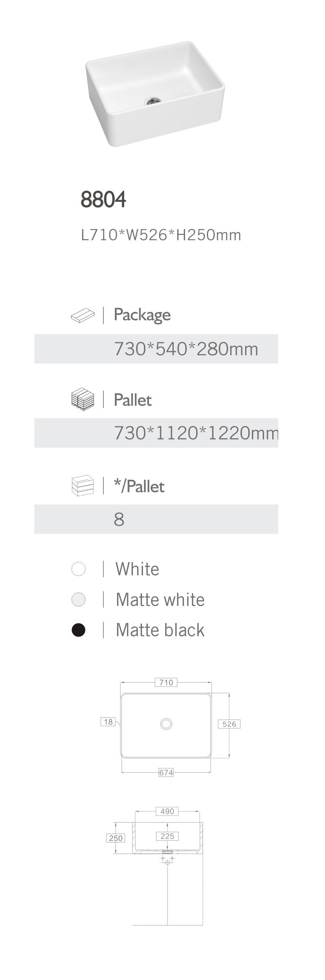Click the sink drain in product photo

[x=153, y=101]
